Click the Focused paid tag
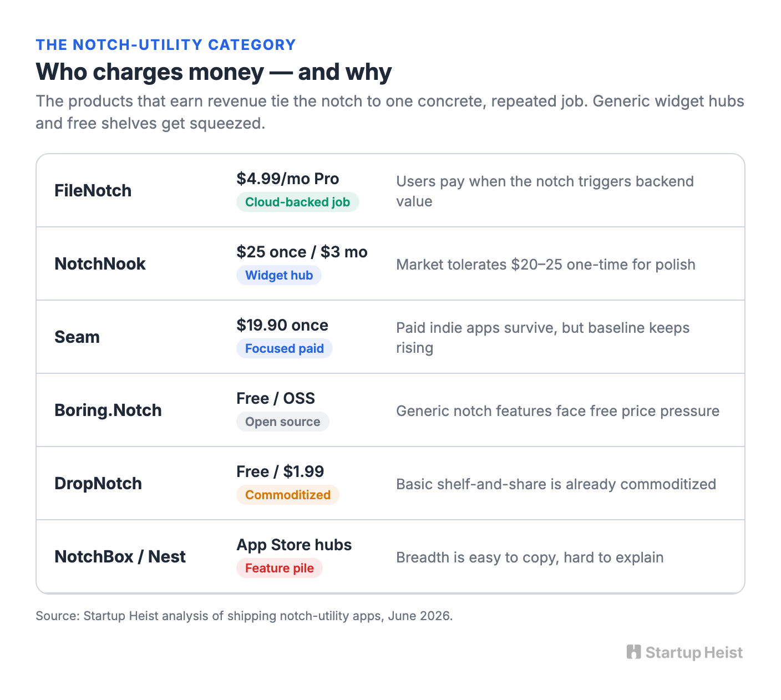This screenshot has width=781, height=700. (x=285, y=348)
